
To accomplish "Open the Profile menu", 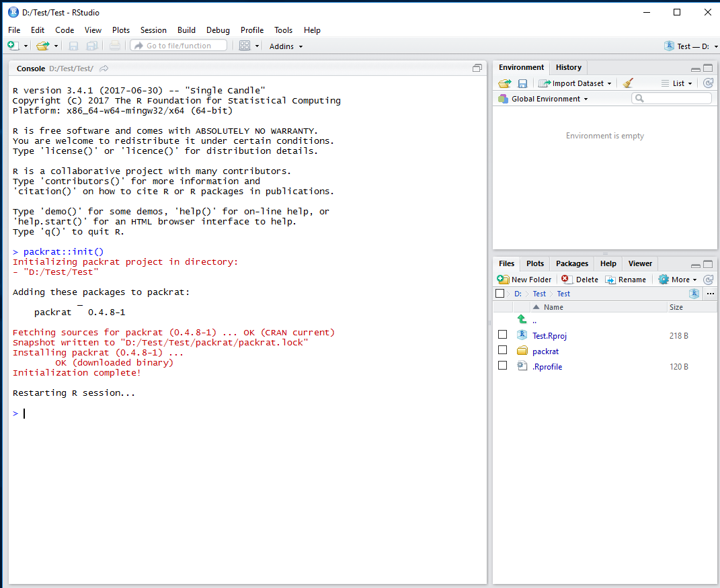I will pos(252,30).
